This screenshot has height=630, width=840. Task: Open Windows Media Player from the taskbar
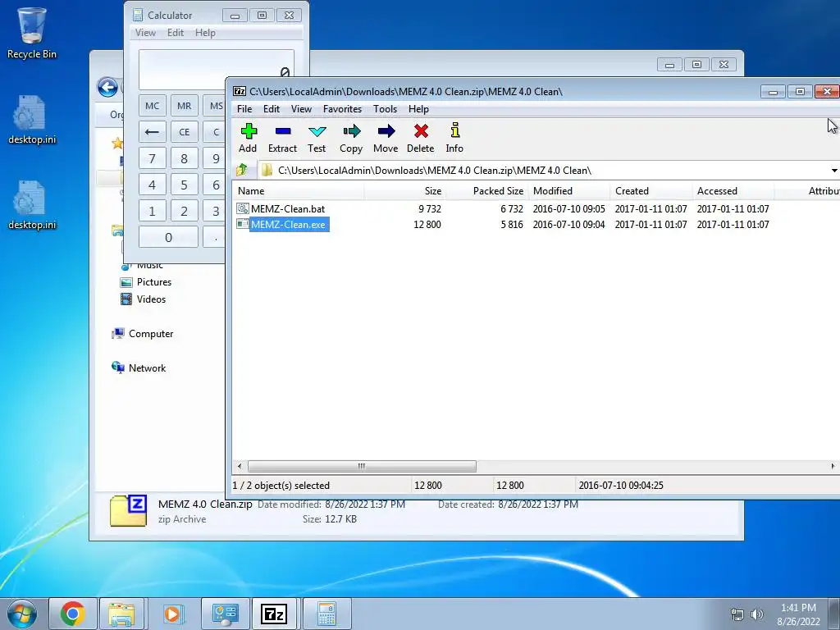coord(172,614)
